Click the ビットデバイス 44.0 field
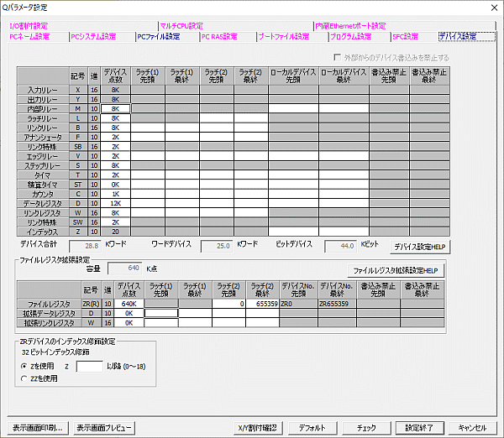 (340, 246)
